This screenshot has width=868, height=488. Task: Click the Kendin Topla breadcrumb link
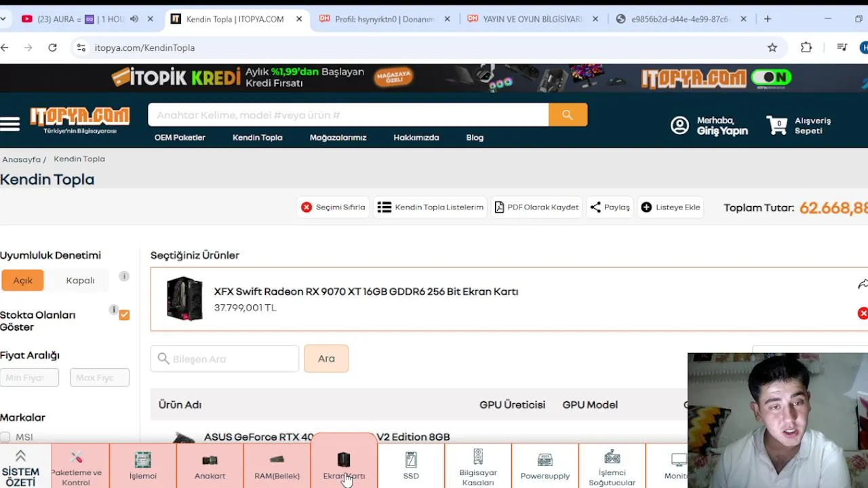point(79,159)
